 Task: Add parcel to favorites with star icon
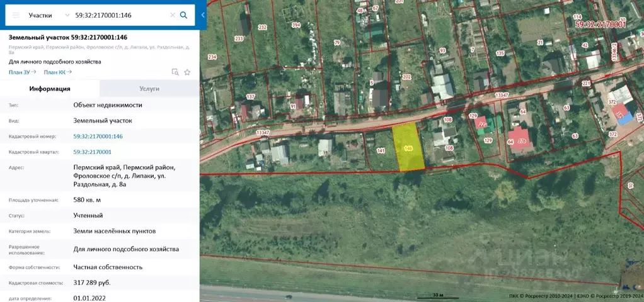187,72
